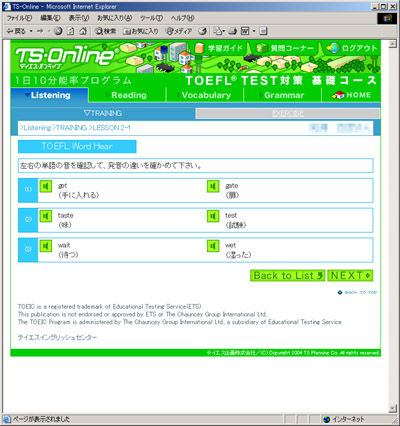Play audio for the word 'taste'
The image size is (400, 426).
click(46, 216)
